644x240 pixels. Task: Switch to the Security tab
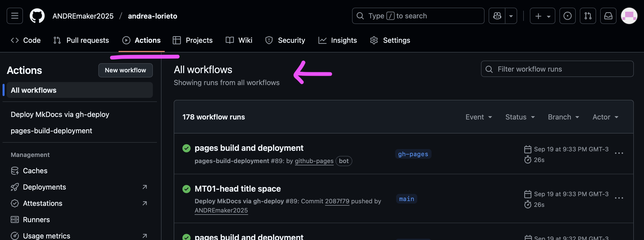pyautogui.click(x=285, y=40)
